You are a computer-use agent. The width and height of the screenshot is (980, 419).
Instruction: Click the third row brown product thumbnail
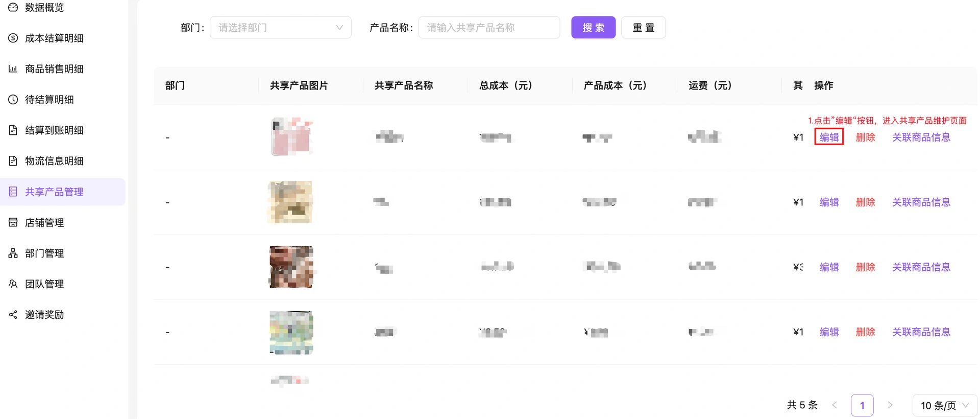pyautogui.click(x=291, y=267)
